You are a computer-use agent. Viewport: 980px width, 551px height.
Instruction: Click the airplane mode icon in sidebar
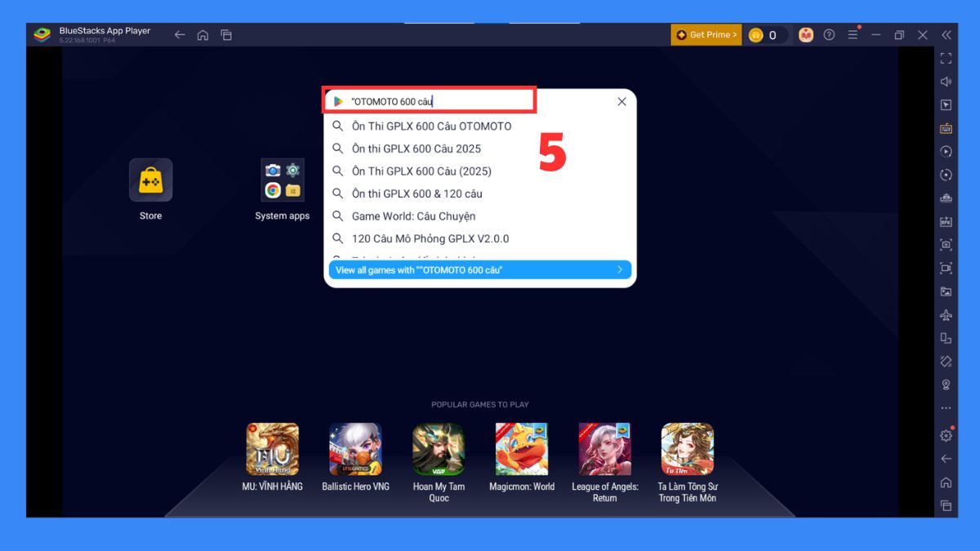(x=946, y=314)
